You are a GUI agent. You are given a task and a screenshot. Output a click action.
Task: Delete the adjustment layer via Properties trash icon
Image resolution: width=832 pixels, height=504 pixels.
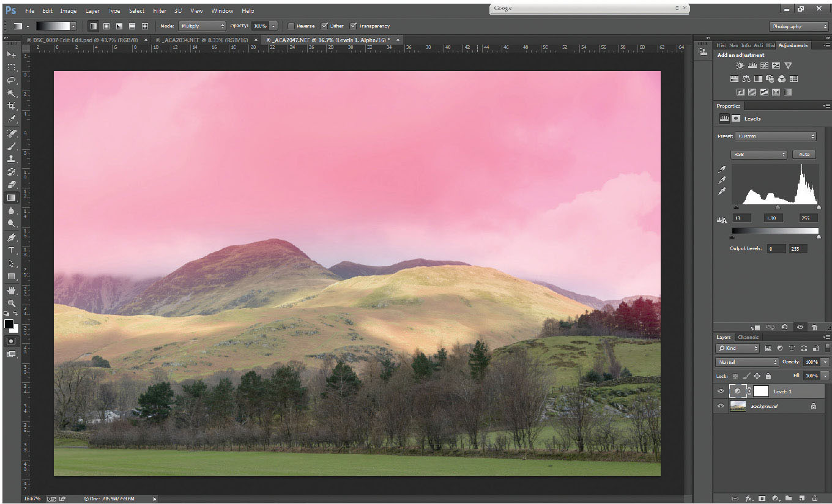pyautogui.click(x=814, y=327)
